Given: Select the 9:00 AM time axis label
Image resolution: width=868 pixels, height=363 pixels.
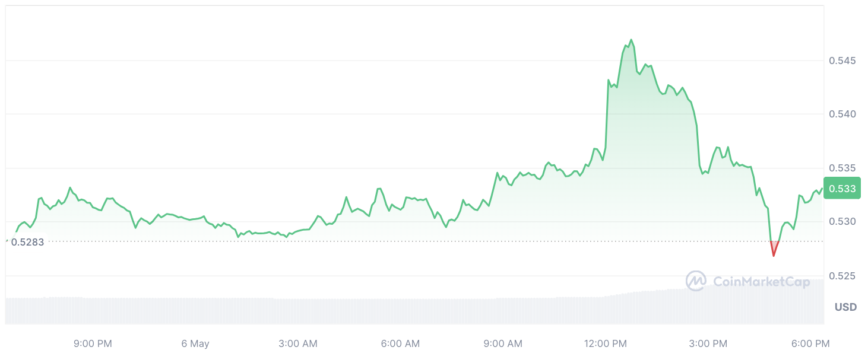Looking at the screenshot, I should 502,343.
